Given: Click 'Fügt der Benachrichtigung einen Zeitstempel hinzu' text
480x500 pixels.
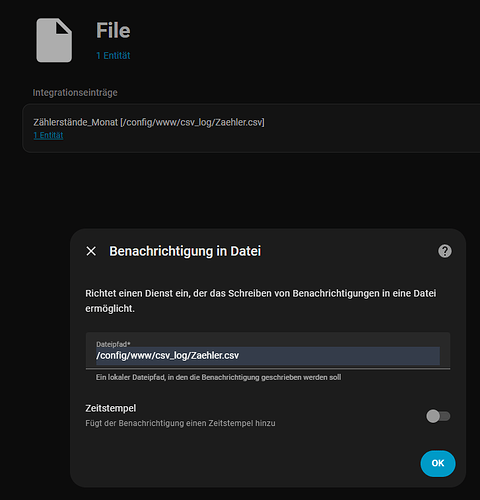Looking at the screenshot, I should tap(180, 423).
